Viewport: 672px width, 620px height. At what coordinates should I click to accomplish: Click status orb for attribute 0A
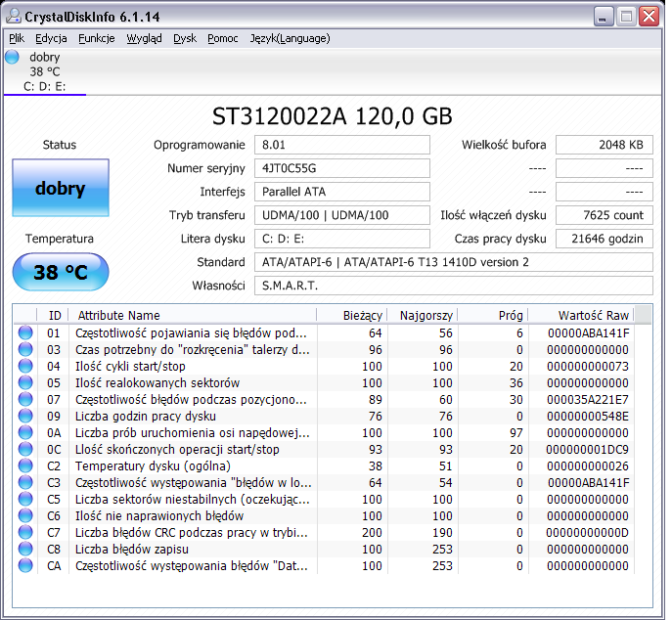click(x=25, y=432)
